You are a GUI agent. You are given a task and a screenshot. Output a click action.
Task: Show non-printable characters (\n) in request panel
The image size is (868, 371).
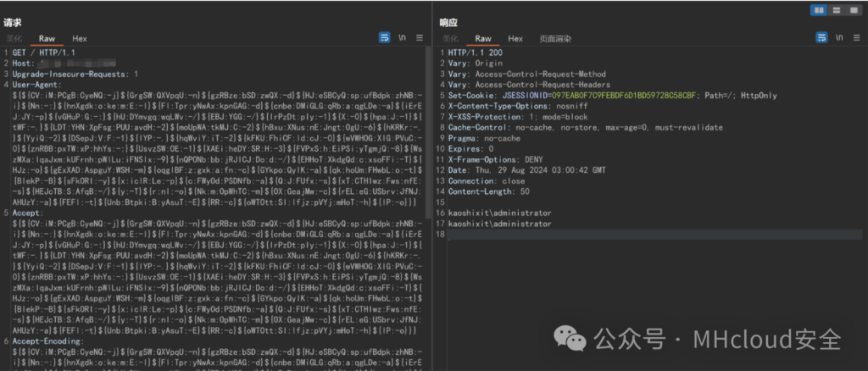[403, 38]
